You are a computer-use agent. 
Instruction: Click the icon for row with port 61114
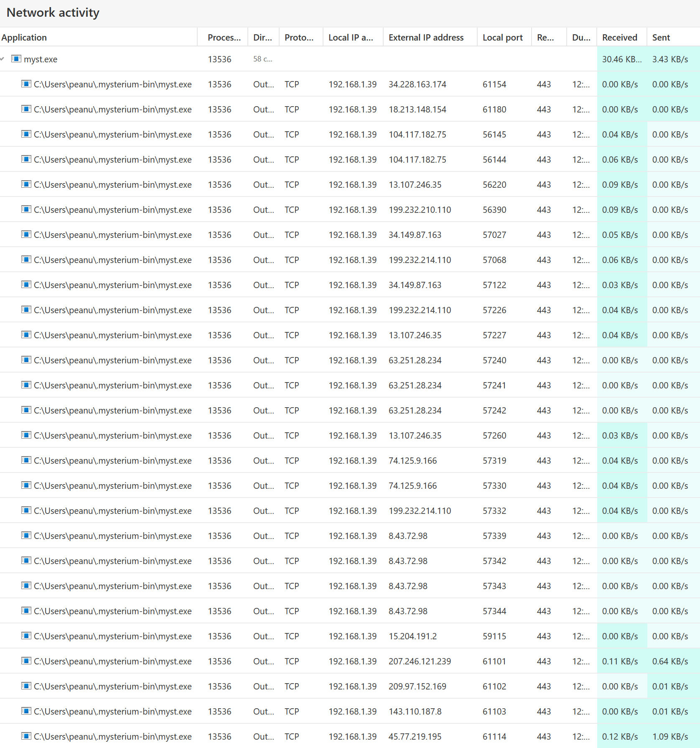click(x=26, y=736)
